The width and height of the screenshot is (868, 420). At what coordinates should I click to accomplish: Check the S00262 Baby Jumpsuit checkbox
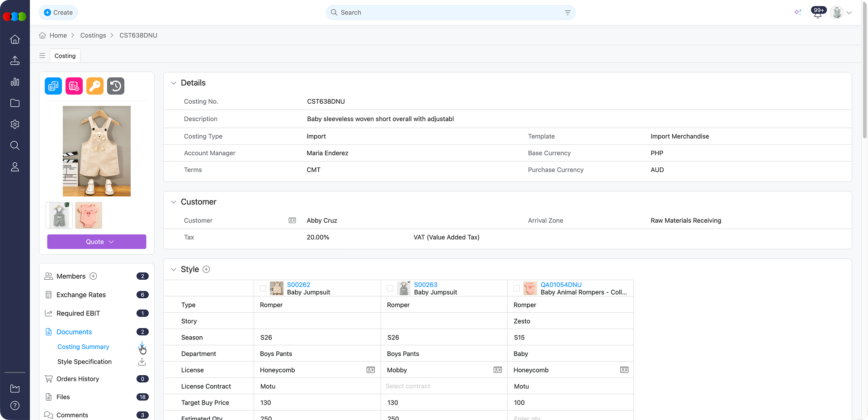(x=263, y=288)
